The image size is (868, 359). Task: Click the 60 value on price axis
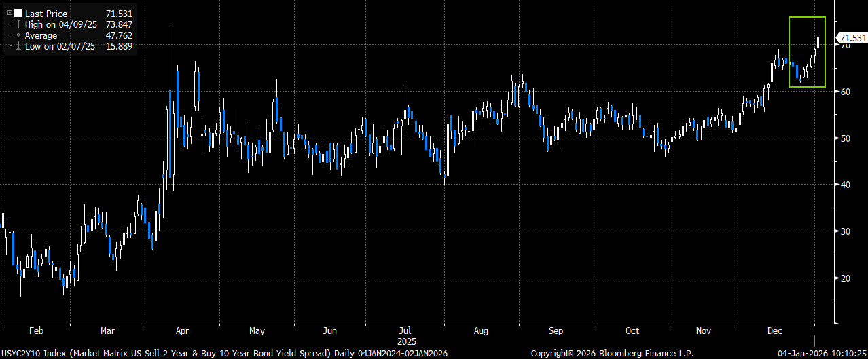[x=846, y=92]
